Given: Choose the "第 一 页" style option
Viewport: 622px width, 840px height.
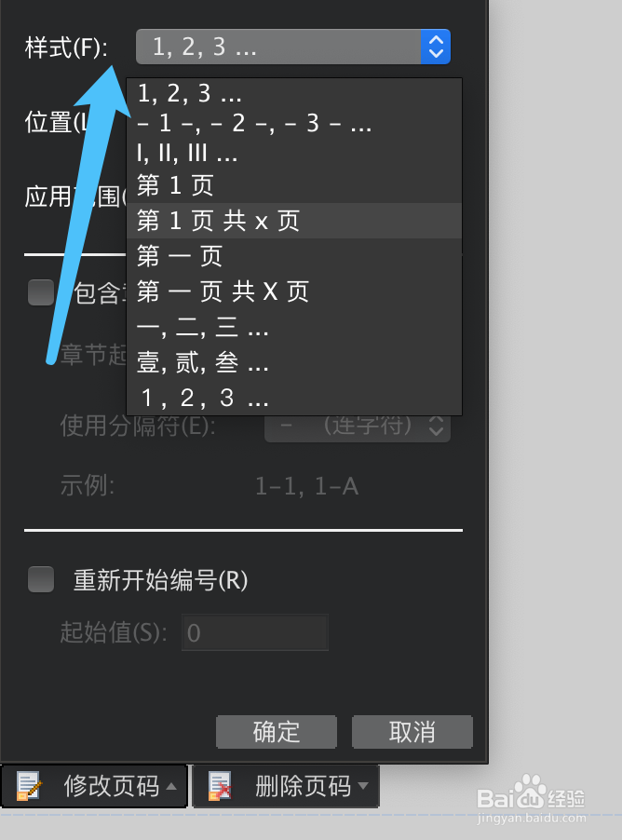Looking at the screenshot, I should [x=294, y=256].
